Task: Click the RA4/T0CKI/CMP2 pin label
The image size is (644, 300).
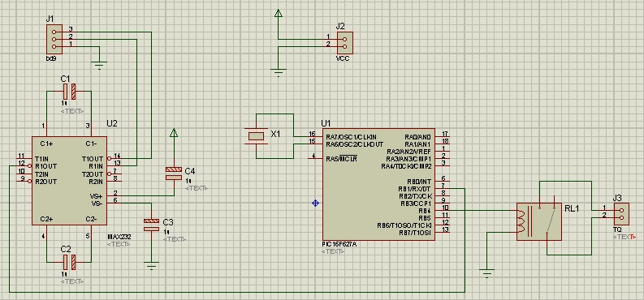Action: 406,166
